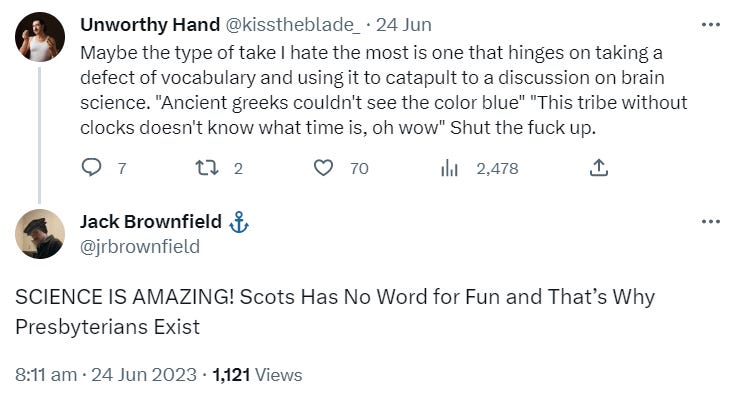Click the anchor badge next to Jack Brownfield
Viewport: 737px width, 400px height.
click(x=239, y=222)
